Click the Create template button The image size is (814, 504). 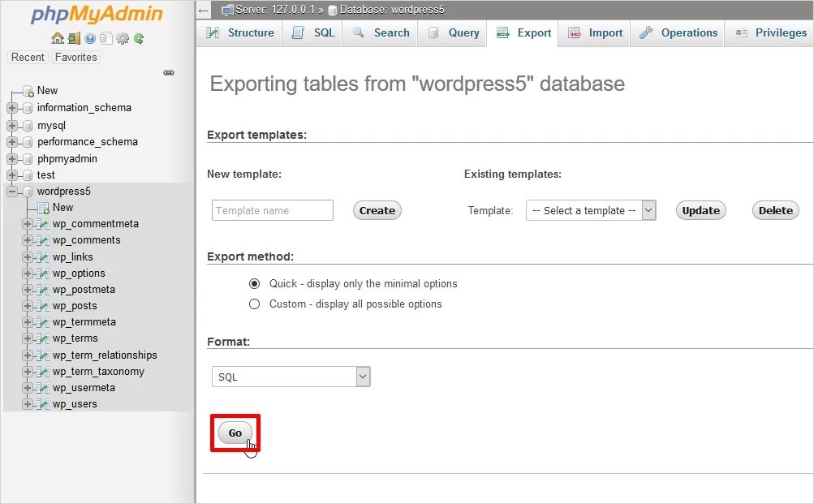pos(376,209)
